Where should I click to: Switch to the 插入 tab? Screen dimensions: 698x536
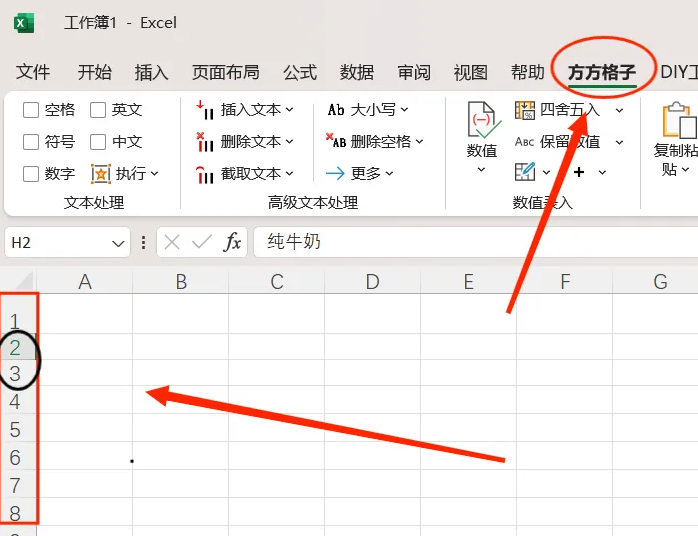(152, 72)
